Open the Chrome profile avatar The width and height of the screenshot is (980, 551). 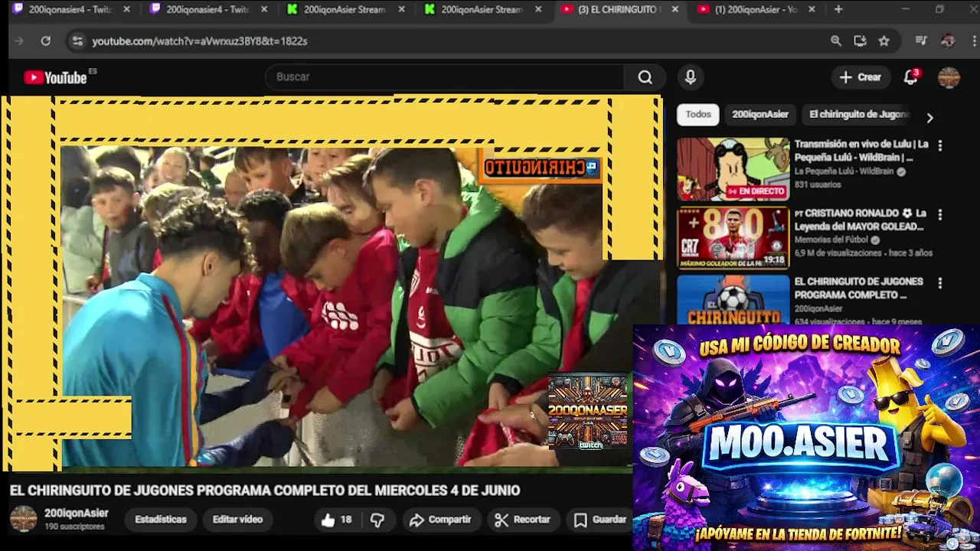click(948, 41)
